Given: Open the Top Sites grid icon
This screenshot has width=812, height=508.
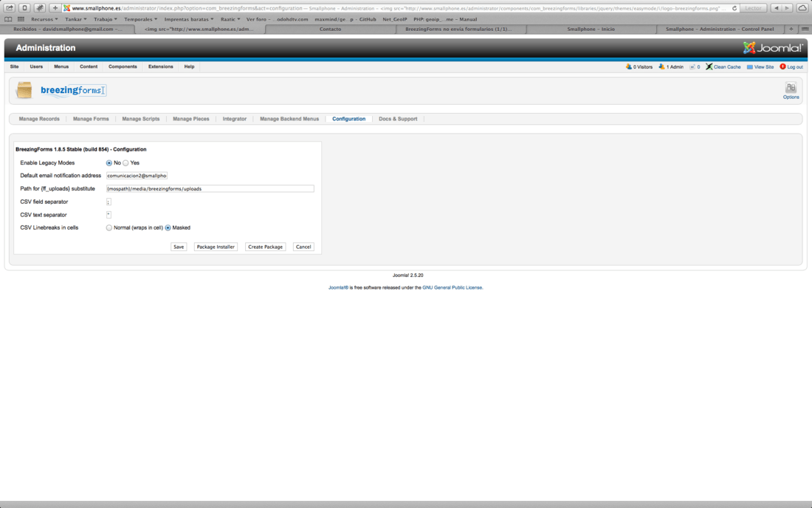Looking at the screenshot, I should point(21,19).
